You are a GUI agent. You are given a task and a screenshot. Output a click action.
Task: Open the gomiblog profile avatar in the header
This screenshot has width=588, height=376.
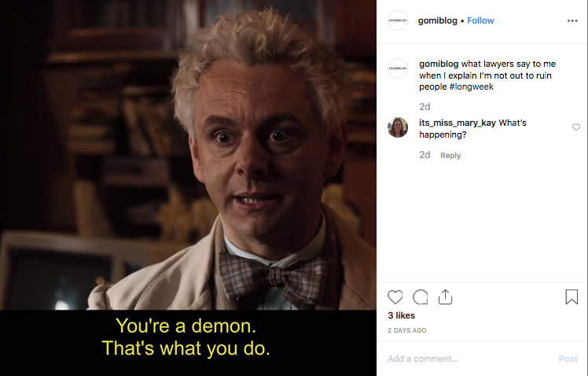[398, 20]
